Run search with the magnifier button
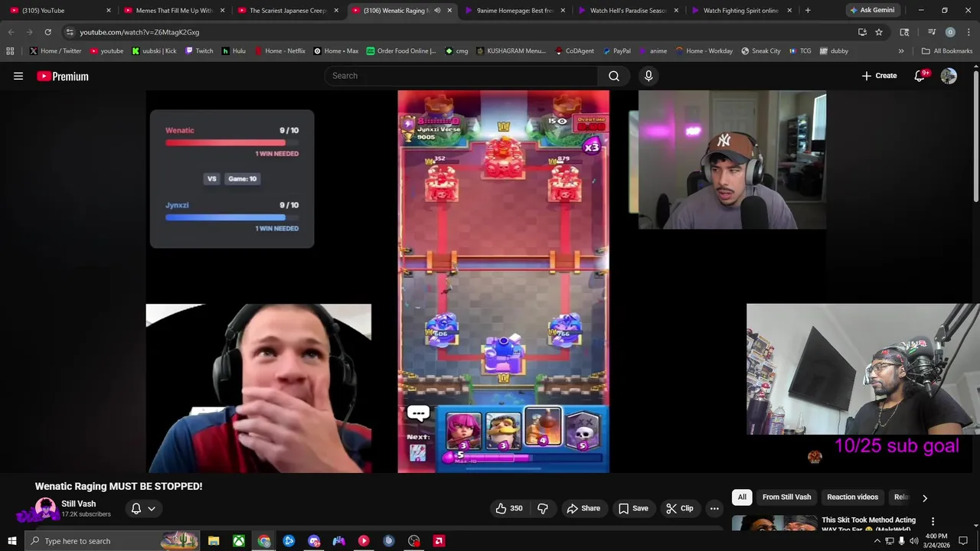 [x=614, y=76]
